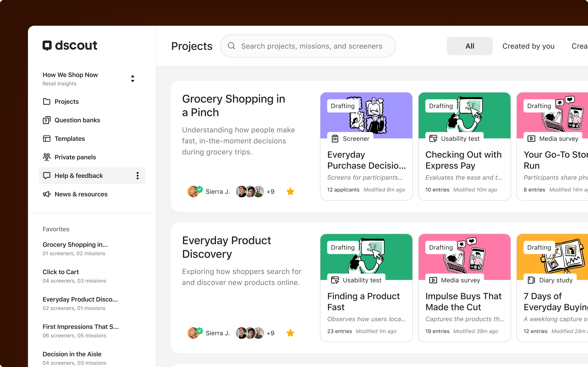This screenshot has width=588, height=367.
Task: Unfavorite Grocery Shopping in a Pinch star
Action: tap(290, 192)
